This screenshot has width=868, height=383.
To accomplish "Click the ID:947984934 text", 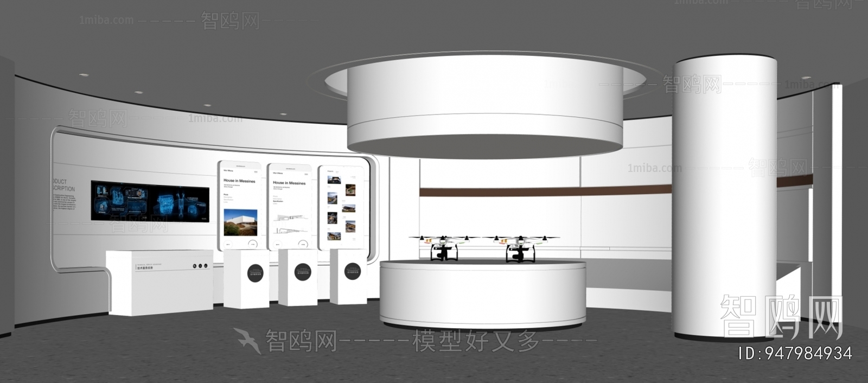I will pos(795,354).
